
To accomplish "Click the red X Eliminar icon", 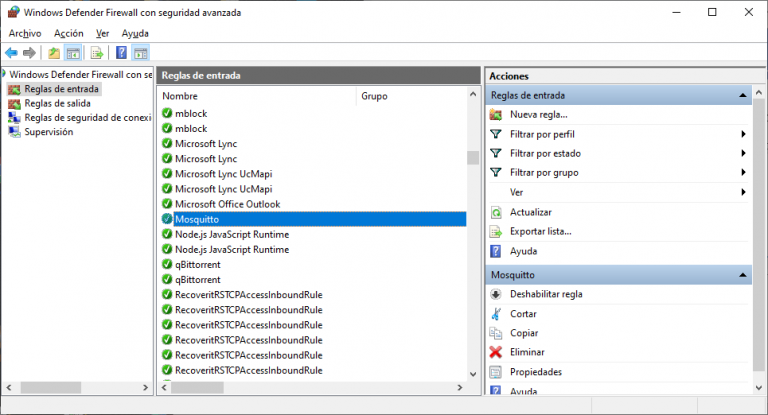I will tap(496, 352).
